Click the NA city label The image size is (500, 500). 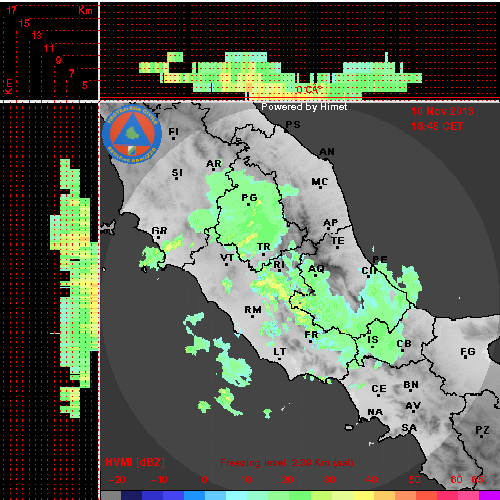375,412
